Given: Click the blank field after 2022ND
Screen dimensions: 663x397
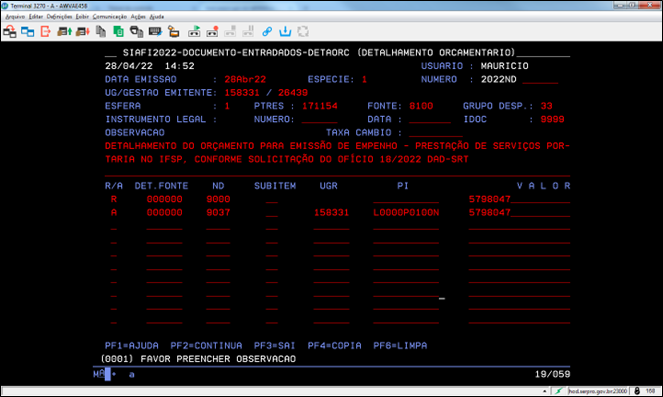Looking at the screenshot, I should pyautogui.click(x=540, y=79).
